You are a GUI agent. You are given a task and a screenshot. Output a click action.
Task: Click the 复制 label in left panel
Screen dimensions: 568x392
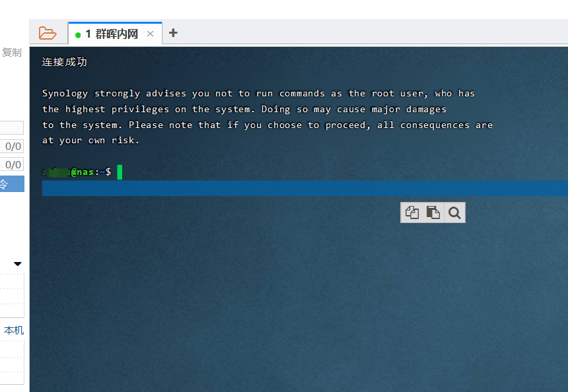12,53
